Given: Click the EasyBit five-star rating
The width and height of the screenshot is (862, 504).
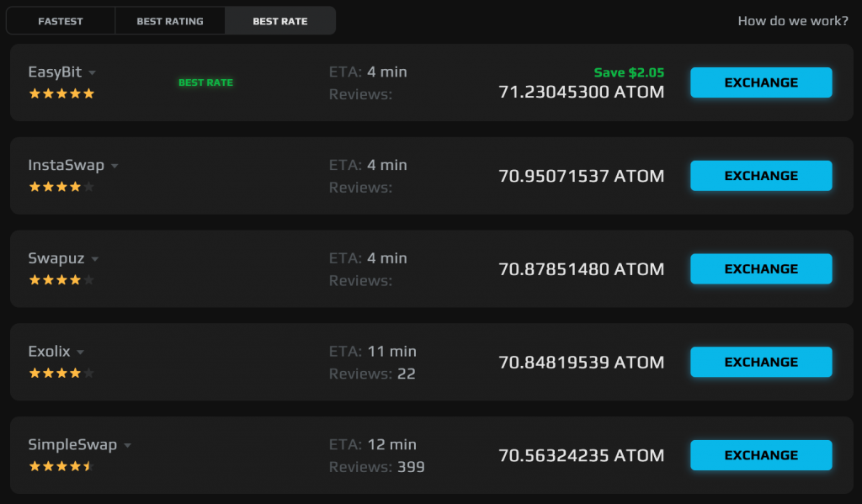Looking at the screenshot, I should coord(61,93).
